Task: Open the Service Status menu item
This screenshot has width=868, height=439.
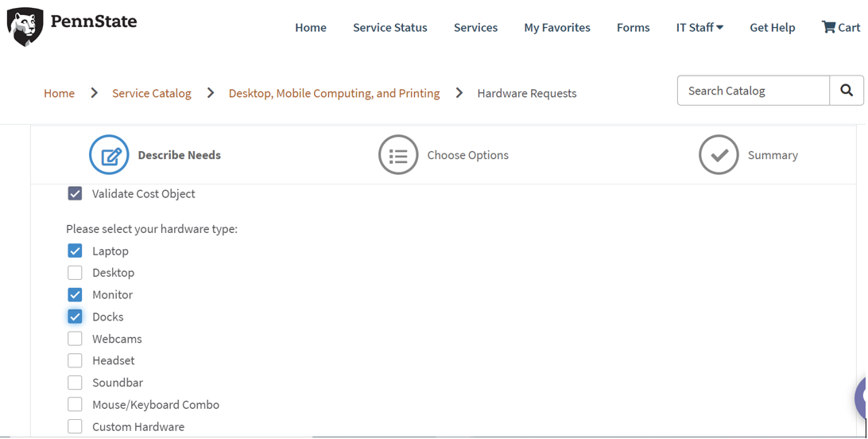Action: pyautogui.click(x=389, y=27)
